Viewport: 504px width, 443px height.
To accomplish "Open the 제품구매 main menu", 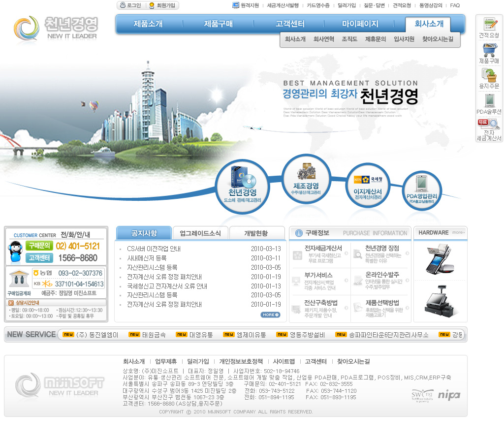I will (x=218, y=24).
